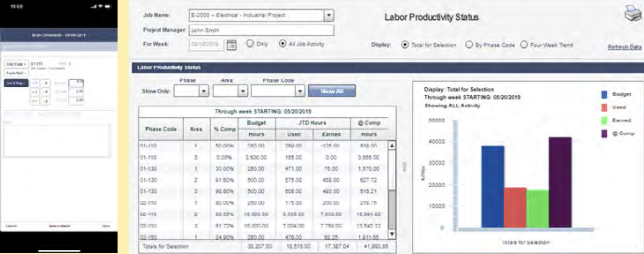Screen dimensions: 644x254
Task: Select the Only radio button
Action: 250,44
